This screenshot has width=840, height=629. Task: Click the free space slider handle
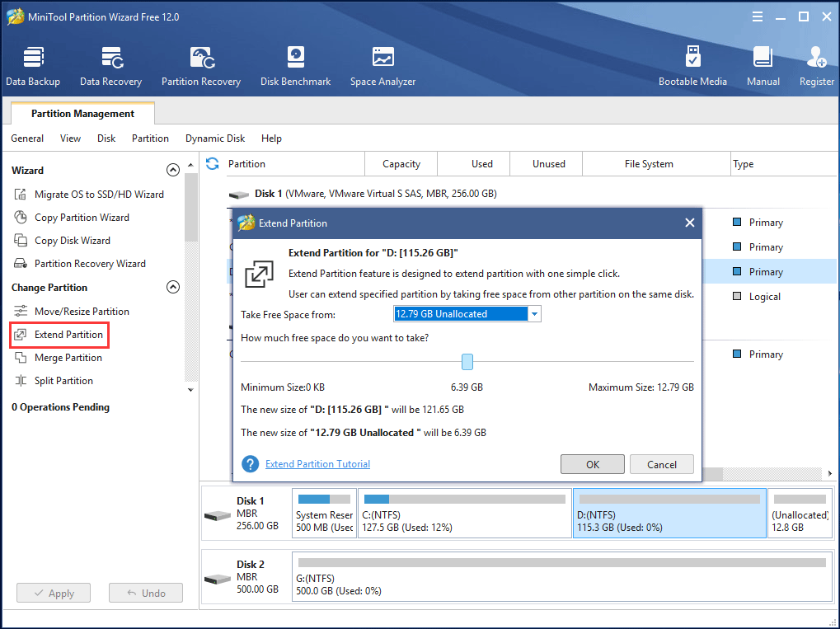[467, 362]
